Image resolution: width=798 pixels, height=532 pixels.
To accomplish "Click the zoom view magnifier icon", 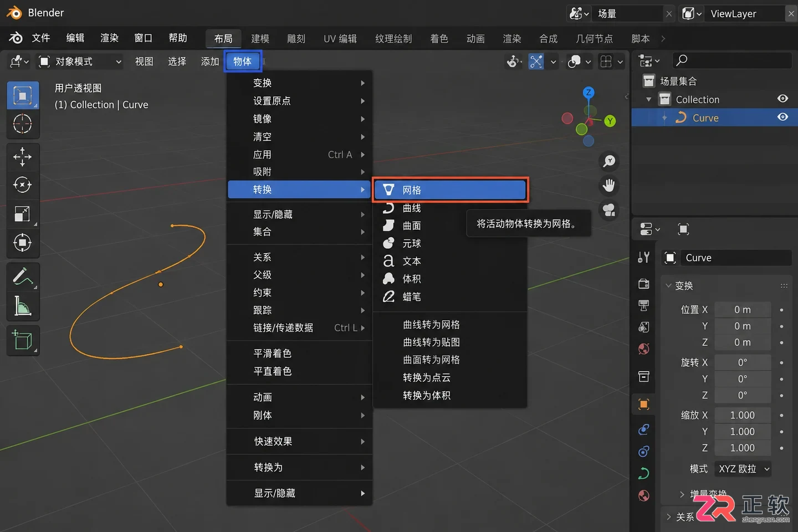I will pyautogui.click(x=609, y=161).
